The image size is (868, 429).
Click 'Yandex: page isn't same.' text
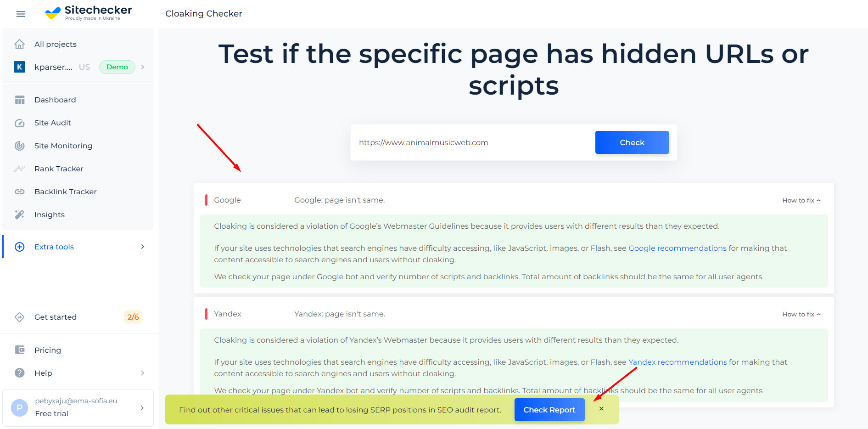(x=340, y=314)
